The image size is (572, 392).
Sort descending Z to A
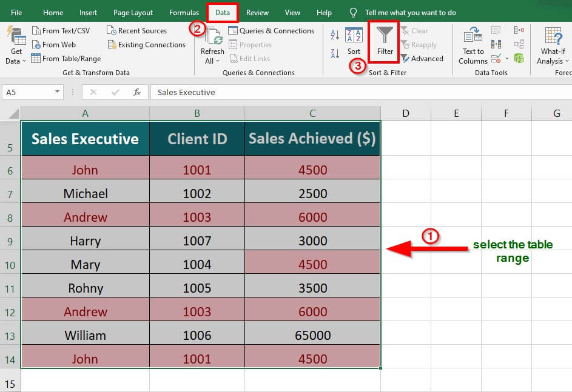pos(335,54)
